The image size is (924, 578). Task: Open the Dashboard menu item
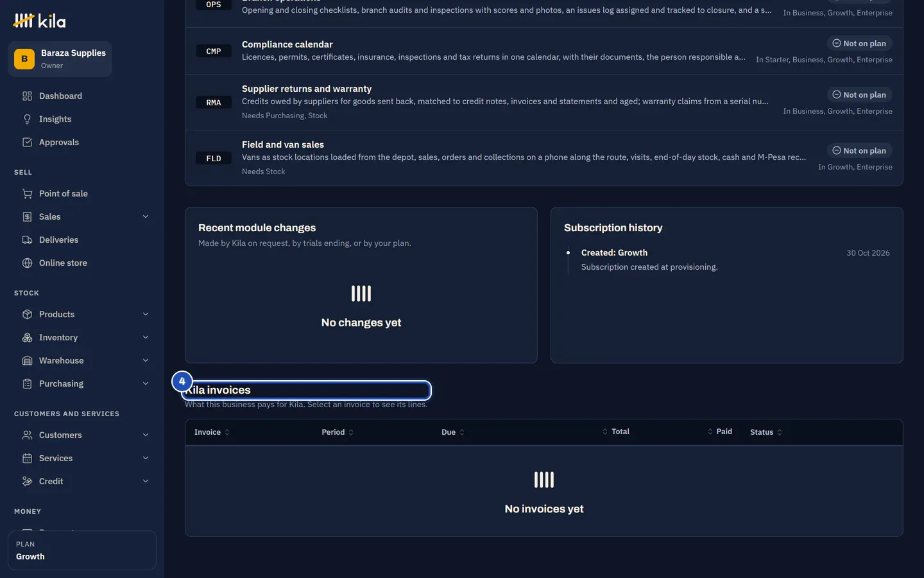point(82,96)
